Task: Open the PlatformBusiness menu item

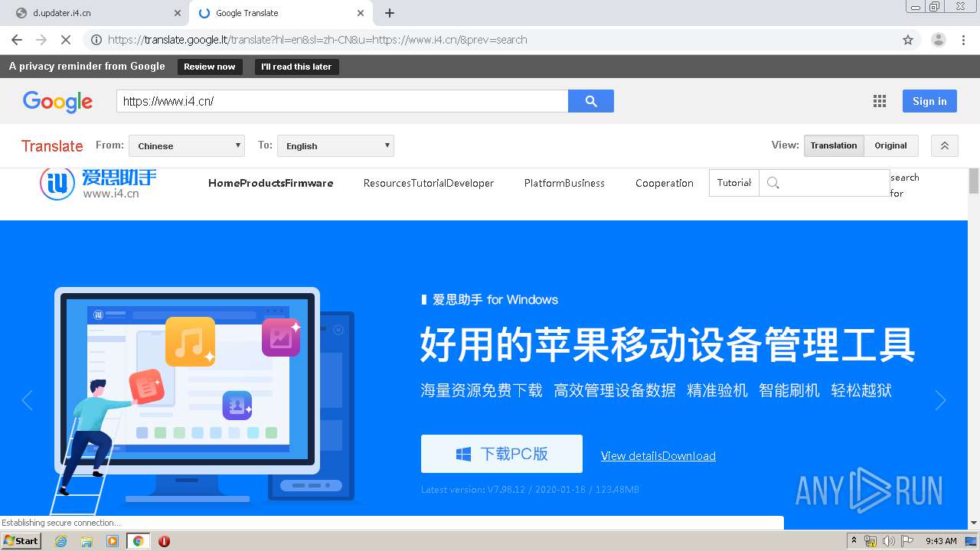Action: [x=564, y=183]
